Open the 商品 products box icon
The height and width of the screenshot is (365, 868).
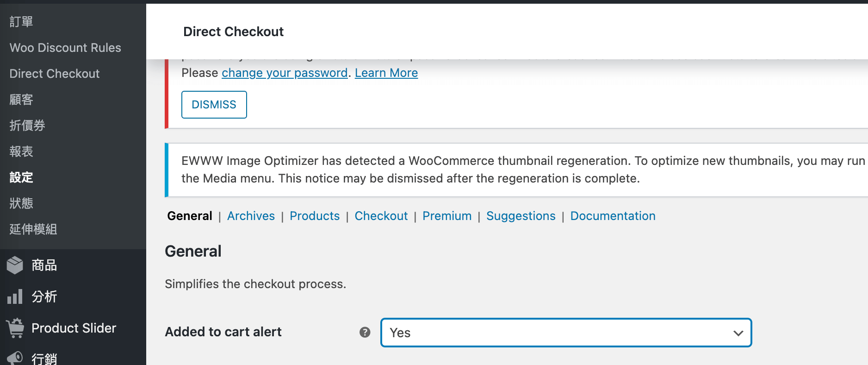pyautogui.click(x=15, y=265)
